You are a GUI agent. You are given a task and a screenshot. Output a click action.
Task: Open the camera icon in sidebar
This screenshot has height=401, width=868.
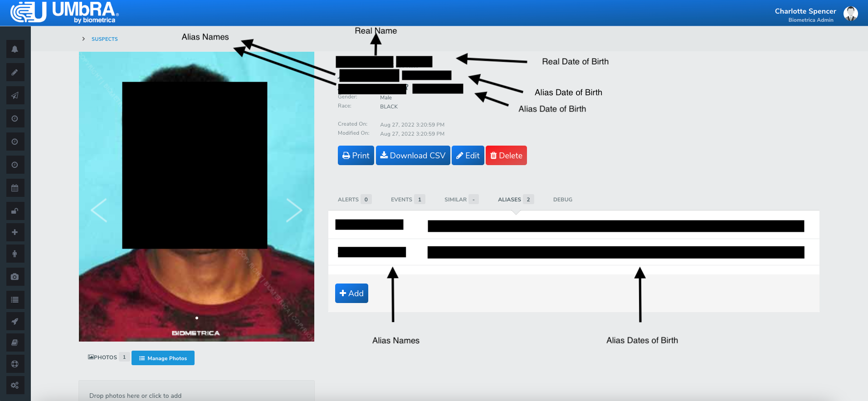tap(15, 277)
